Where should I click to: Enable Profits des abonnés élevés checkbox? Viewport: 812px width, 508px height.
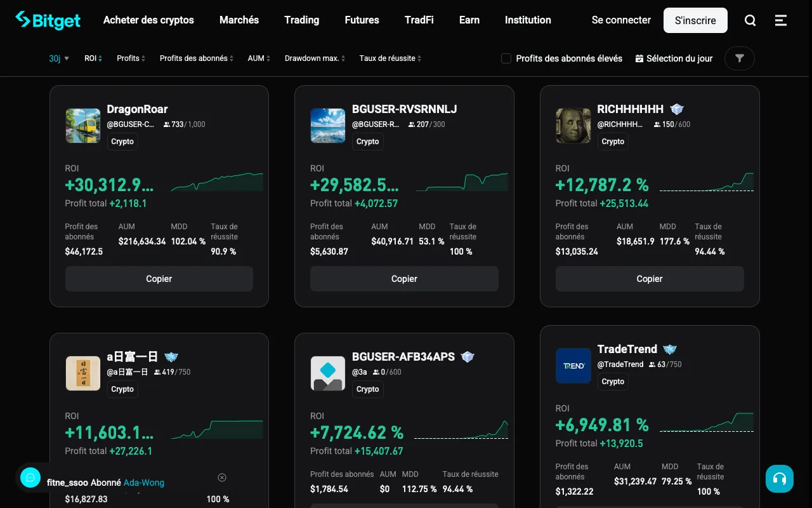(x=506, y=58)
